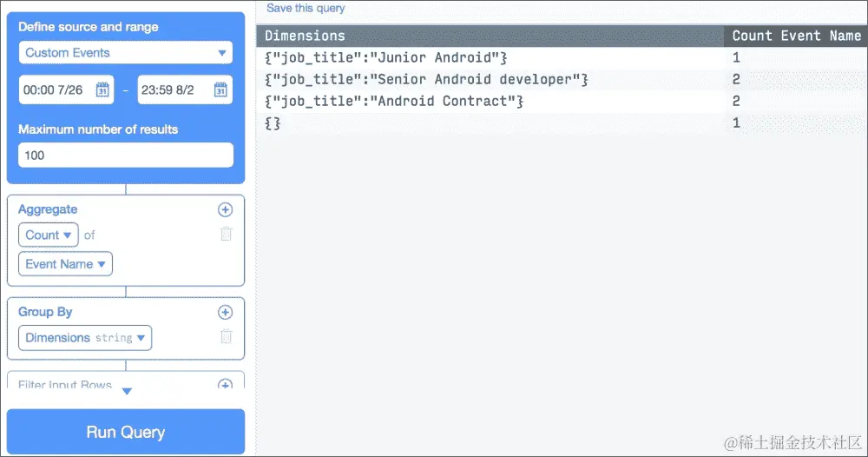The image size is (868, 457).
Task: Select the Junior Android result row
Action: pyautogui.click(x=562, y=57)
